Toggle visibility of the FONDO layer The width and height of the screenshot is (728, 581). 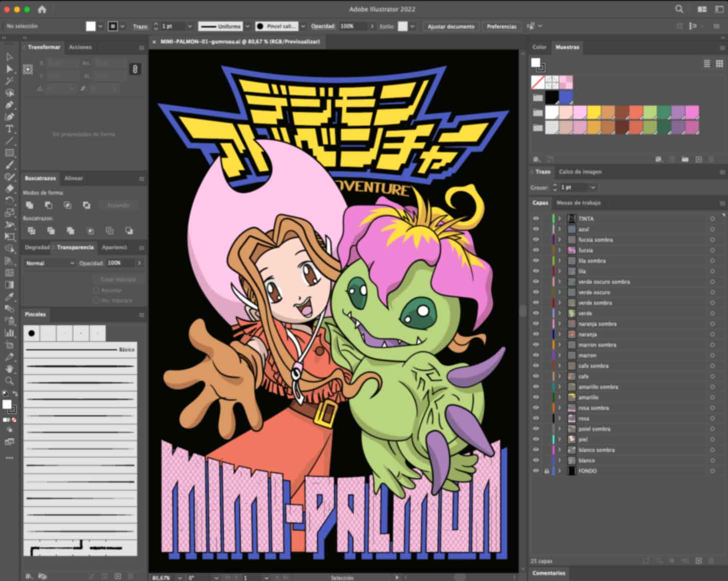click(536, 471)
